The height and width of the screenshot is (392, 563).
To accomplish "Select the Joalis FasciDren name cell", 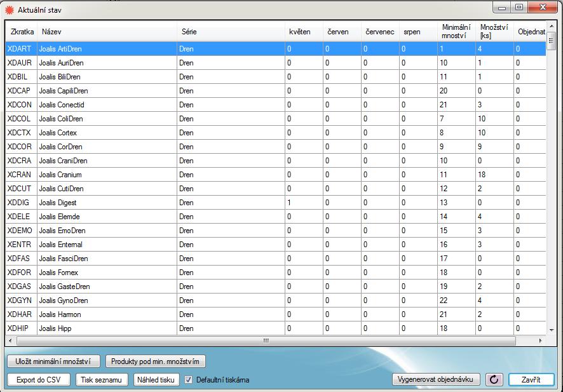I will click(x=107, y=259).
